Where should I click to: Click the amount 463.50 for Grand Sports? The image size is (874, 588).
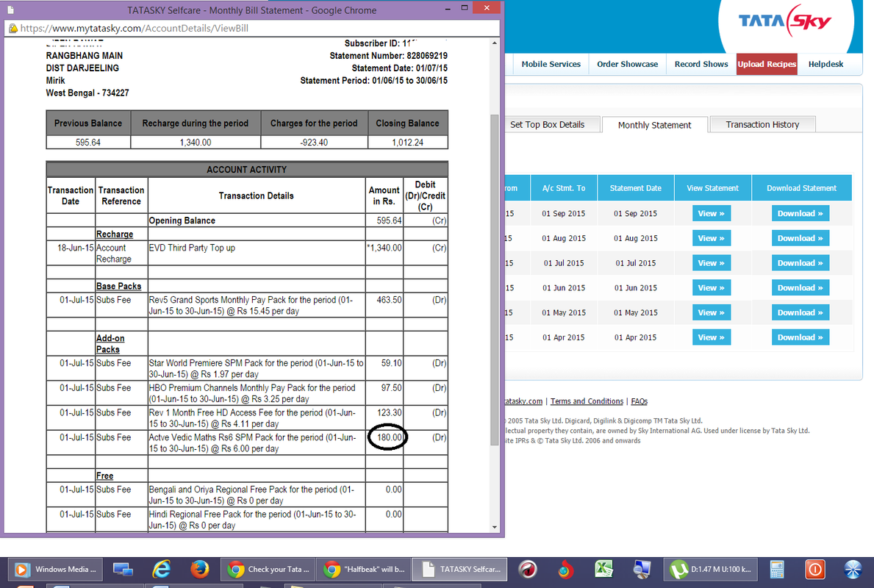389,300
